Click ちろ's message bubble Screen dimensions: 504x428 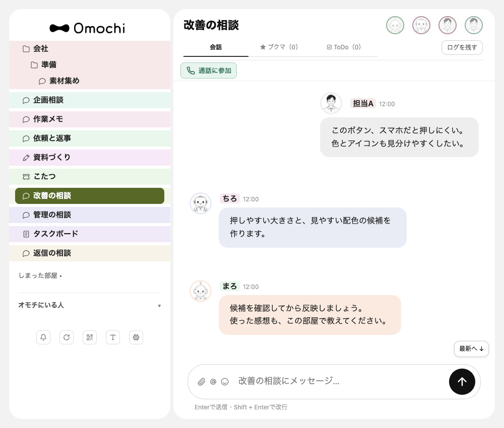(x=312, y=228)
